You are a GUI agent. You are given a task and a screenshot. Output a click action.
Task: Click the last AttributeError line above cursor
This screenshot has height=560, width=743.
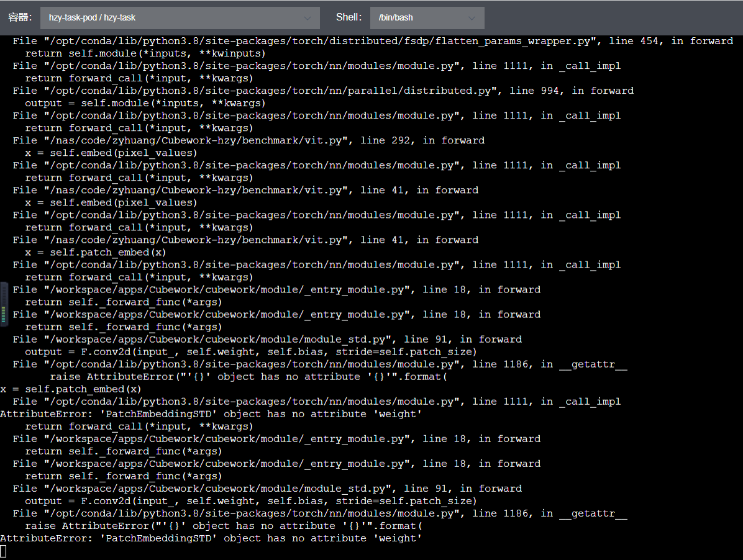[211, 538]
